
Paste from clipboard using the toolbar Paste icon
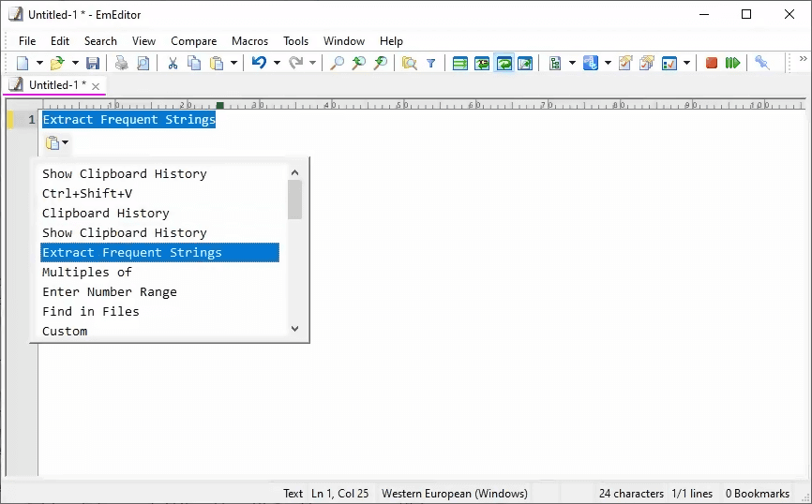pyautogui.click(x=217, y=63)
